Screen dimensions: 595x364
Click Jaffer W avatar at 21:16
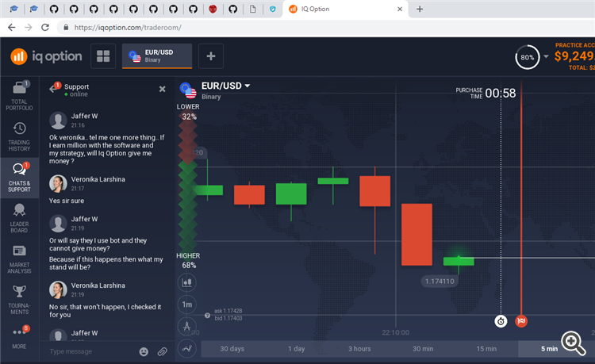[x=58, y=121]
